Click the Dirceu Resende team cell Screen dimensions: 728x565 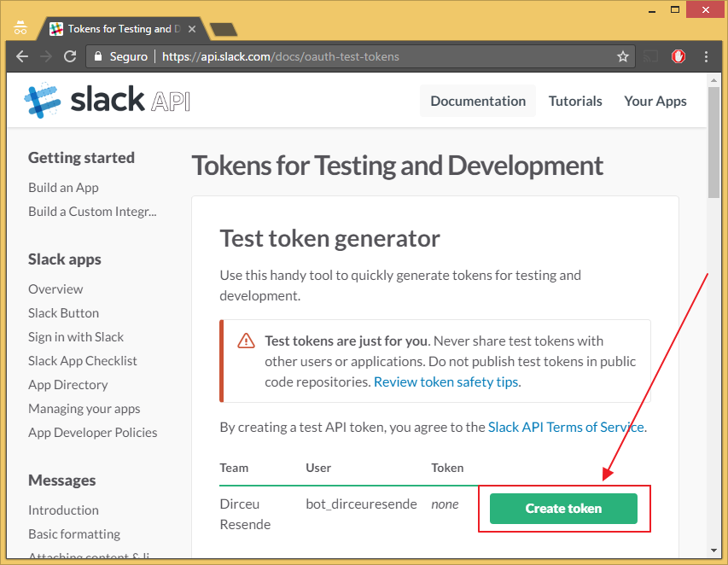pyautogui.click(x=245, y=515)
